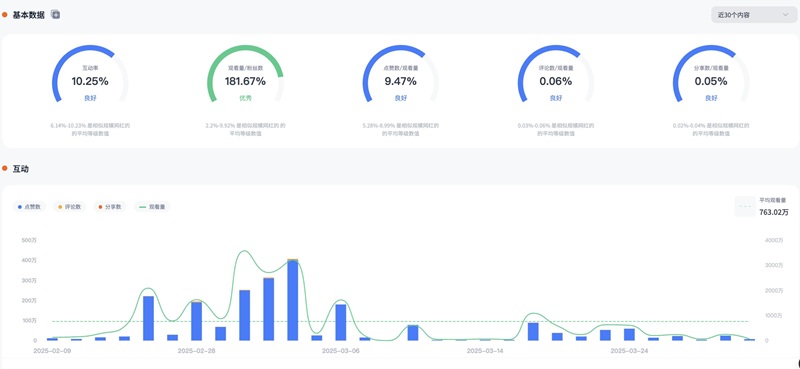Click the 平均观看量 dashed line indicator box
Image resolution: width=800 pixels, height=369 pixels.
(x=745, y=207)
